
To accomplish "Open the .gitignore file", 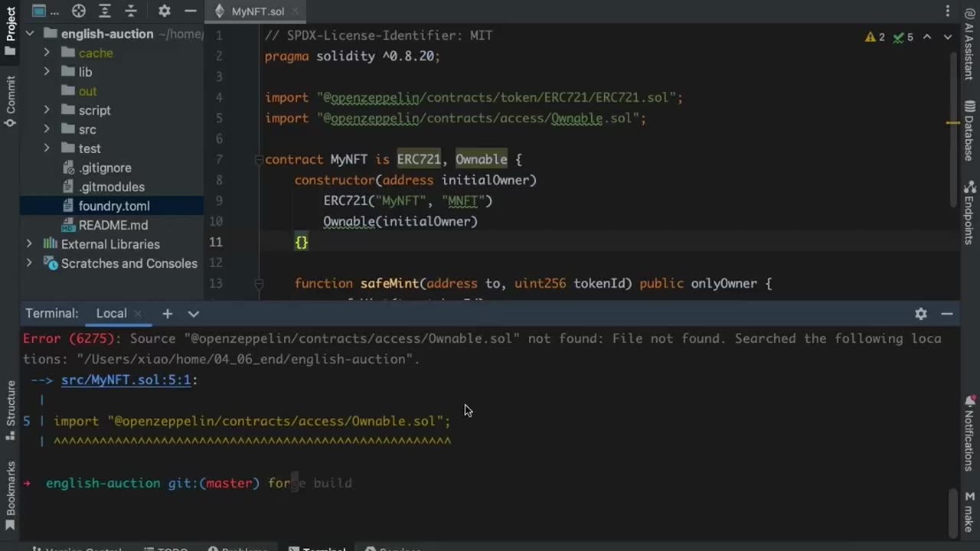I will (x=105, y=168).
